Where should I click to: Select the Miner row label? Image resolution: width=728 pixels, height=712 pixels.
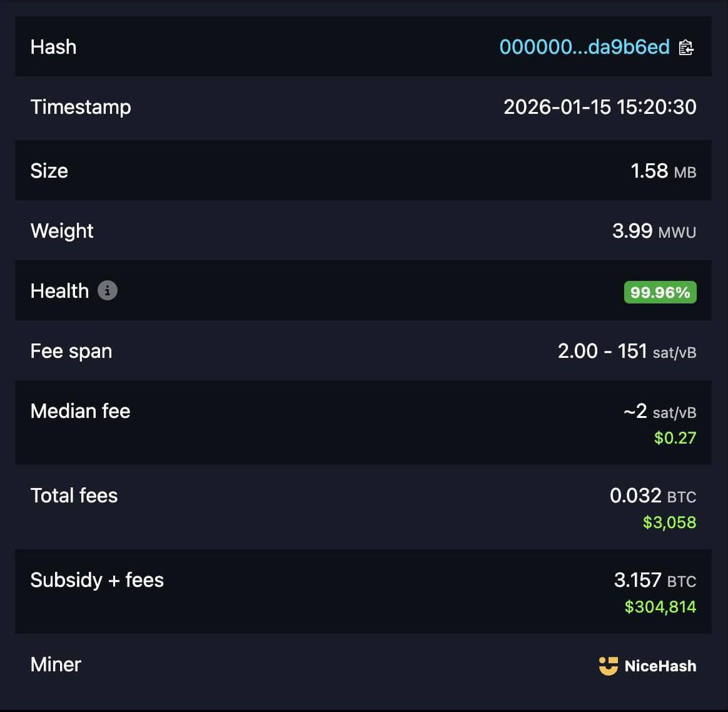pos(55,664)
